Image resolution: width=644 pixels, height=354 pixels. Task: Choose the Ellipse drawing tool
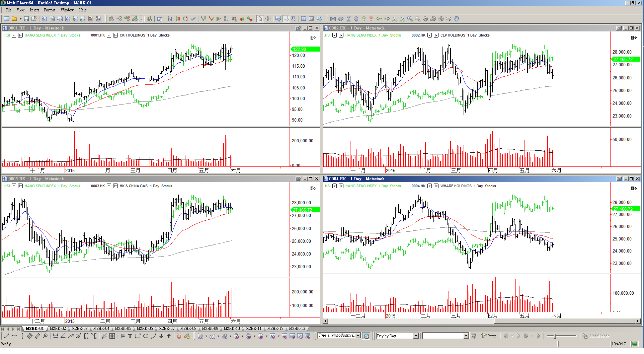tap(146, 336)
